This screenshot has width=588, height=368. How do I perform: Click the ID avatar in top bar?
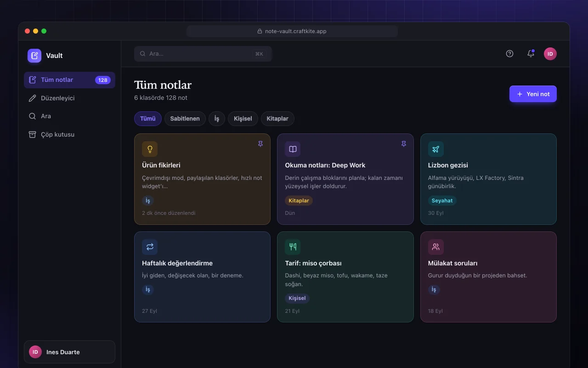(550, 54)
